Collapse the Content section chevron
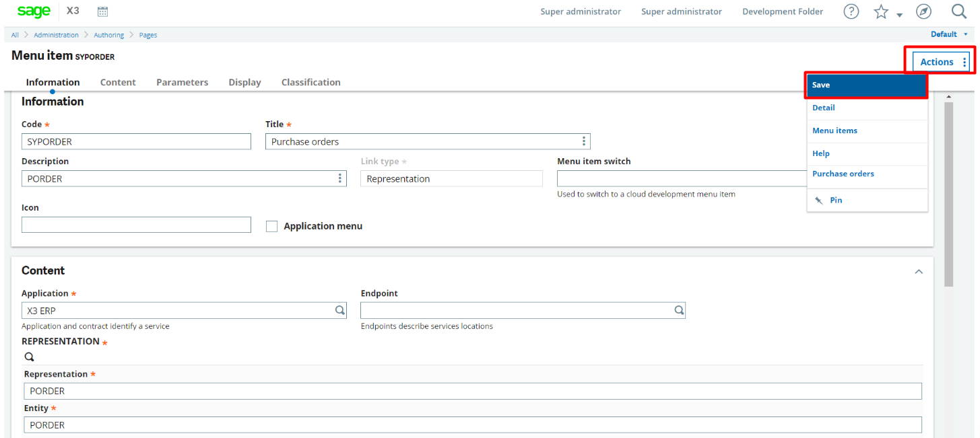 point(919,271)
